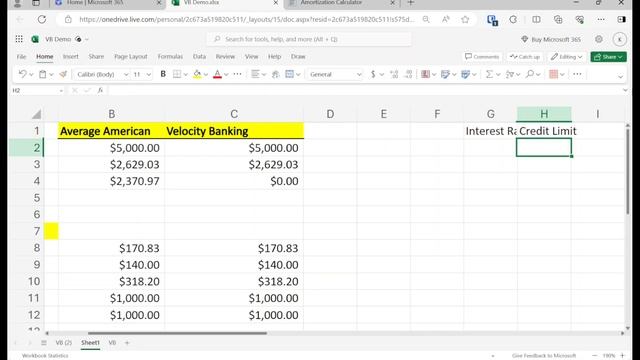Open the font color dropdown arrow
The width and height of the screenshot is (640, 360).
[x=226, y=75]
